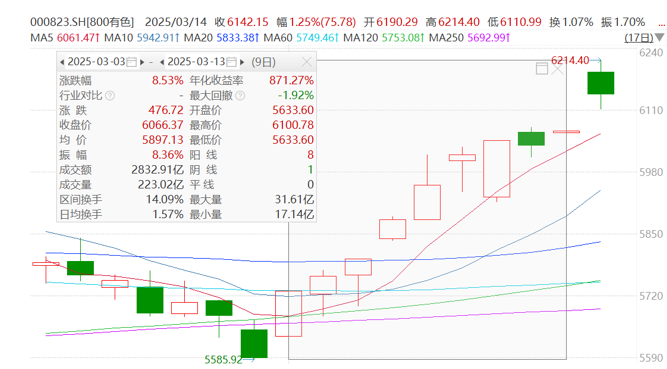Screen dimensions: 667x369
Task: Click the large green candlestick for 2025/03/14
Action: [601, 83]
